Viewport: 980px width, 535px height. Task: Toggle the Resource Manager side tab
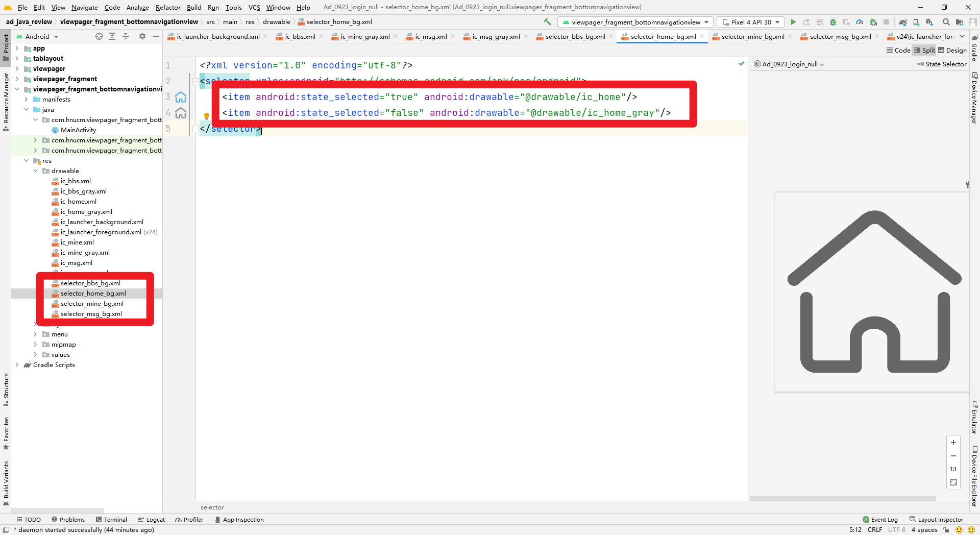pyautogui.click(x=6, y=102)
